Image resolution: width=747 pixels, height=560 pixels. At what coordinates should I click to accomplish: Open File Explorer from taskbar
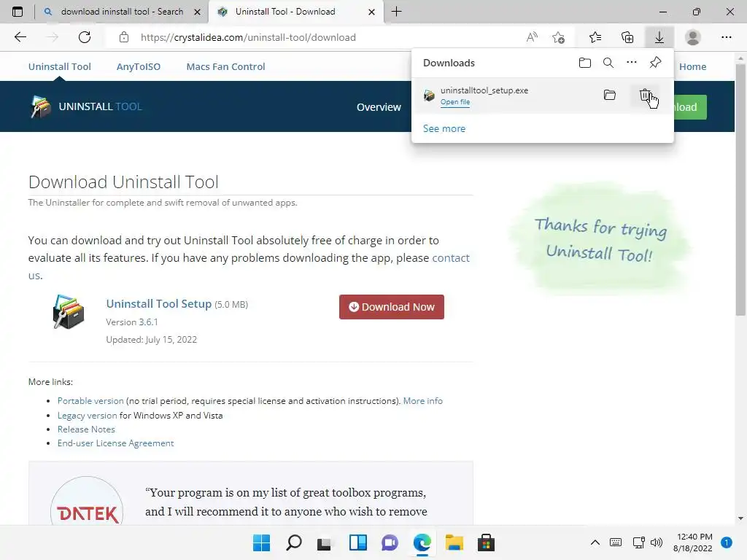454,542
